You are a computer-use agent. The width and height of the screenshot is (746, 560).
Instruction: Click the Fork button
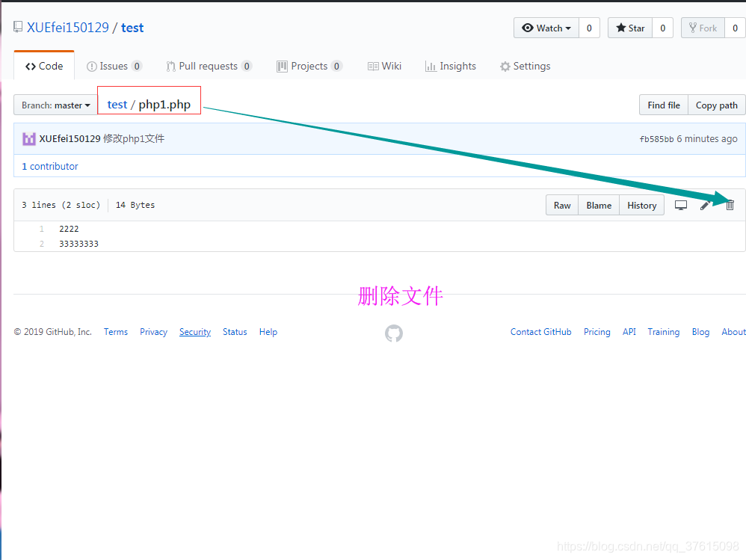click(x=703, y=28)
